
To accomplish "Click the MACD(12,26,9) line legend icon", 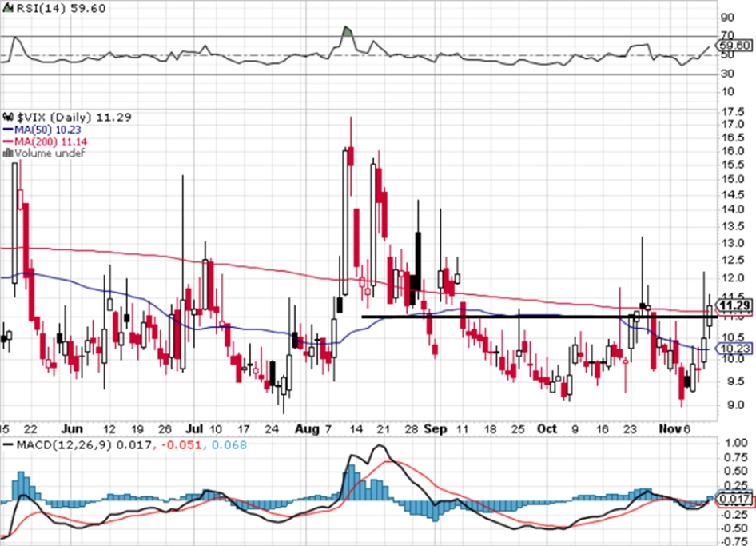I will coord(8,444).
